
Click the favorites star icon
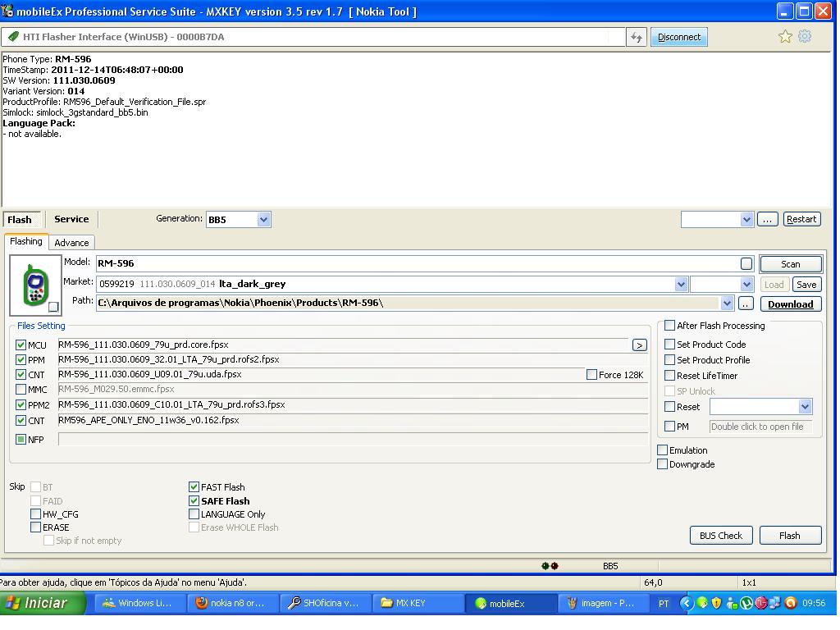[785, 36]
